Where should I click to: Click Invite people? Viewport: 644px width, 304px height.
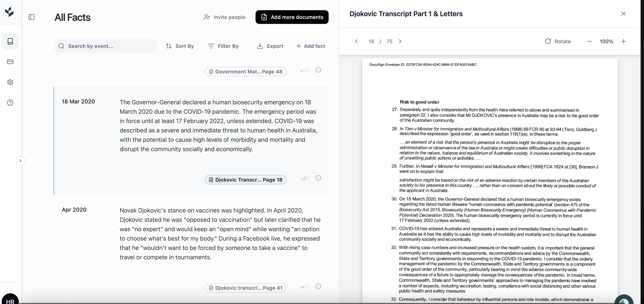tap(224, 17)
